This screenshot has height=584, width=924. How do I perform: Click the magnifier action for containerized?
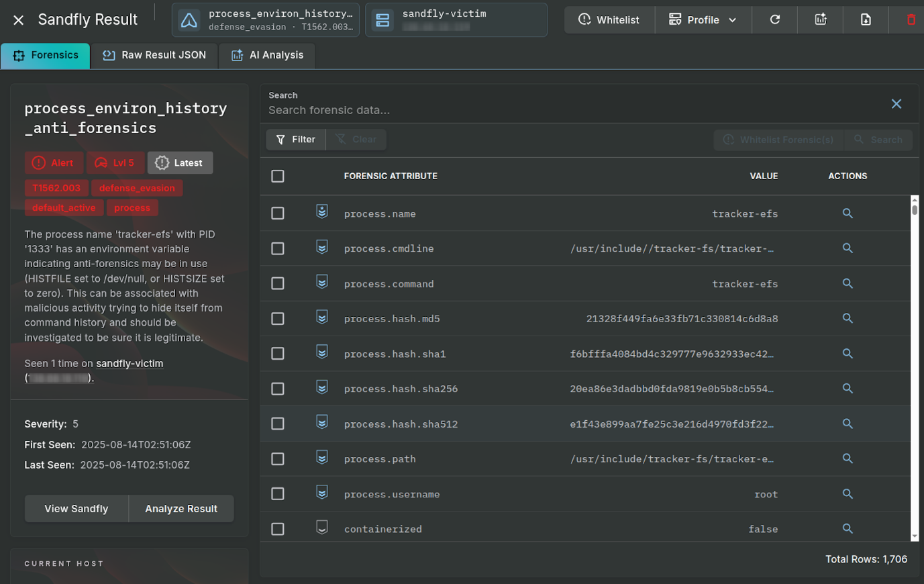[x=848, y=529]
